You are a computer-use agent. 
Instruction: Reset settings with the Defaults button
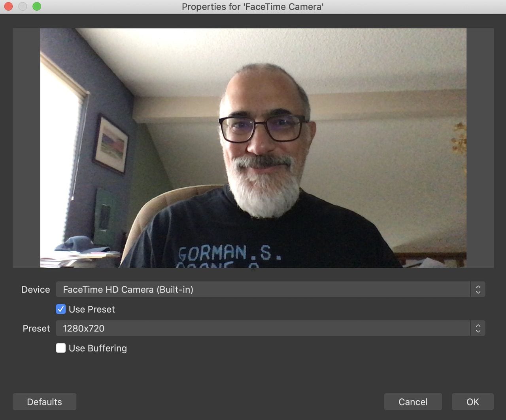click(44, 402)
